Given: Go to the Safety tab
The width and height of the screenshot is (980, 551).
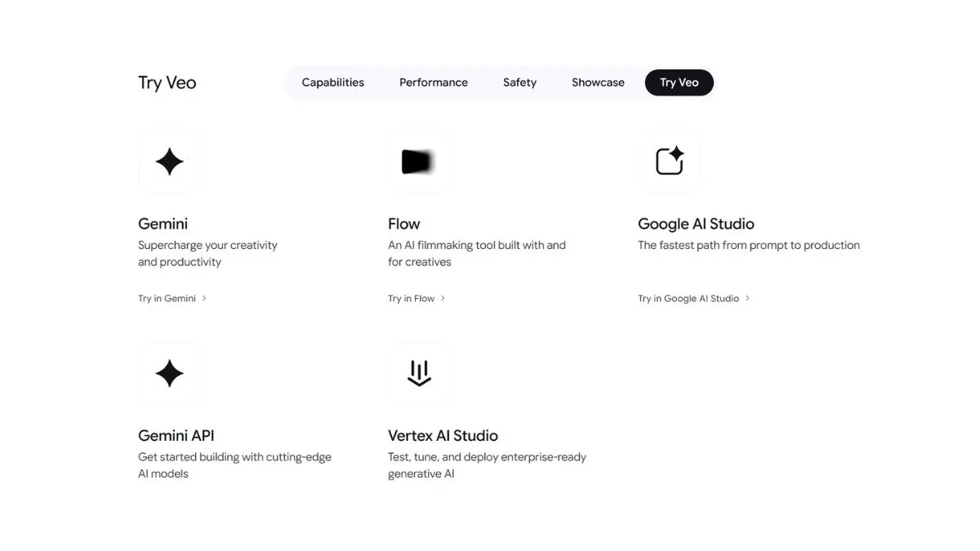Looking at the screenshot, I should [519, 82].
